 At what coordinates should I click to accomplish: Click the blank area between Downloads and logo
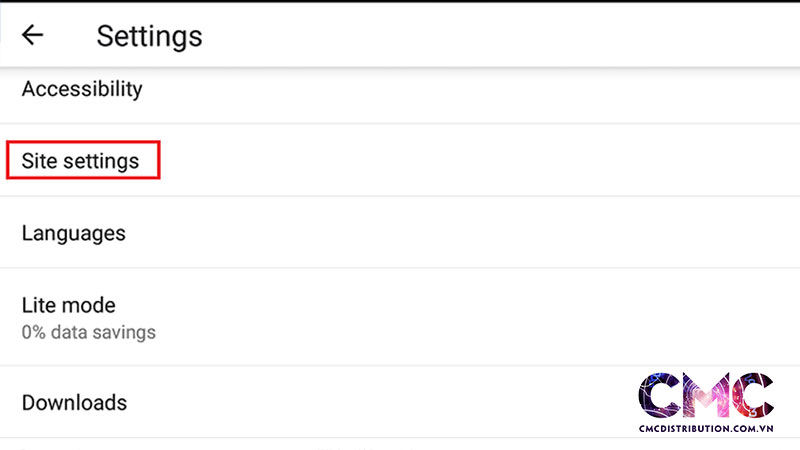(x=380, y=402)
